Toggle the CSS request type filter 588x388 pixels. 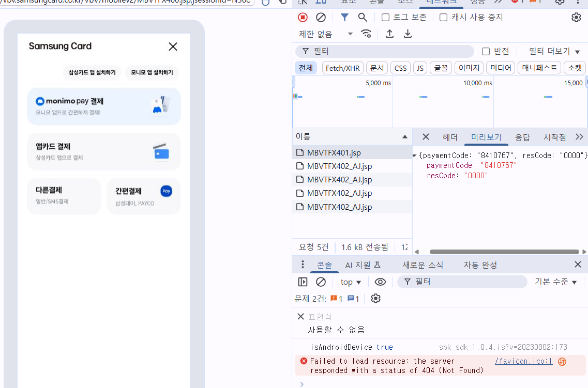[x=400, y=68]
